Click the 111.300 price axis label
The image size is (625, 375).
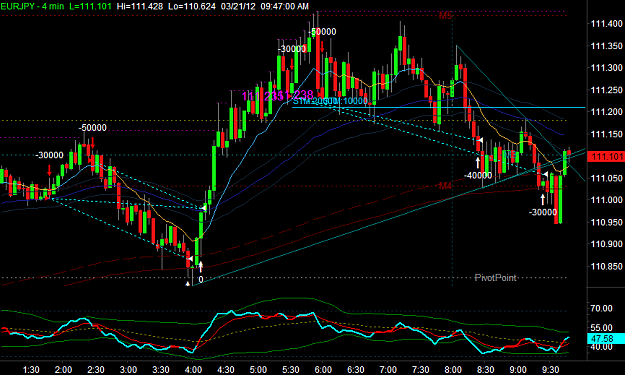coord(606,68)
